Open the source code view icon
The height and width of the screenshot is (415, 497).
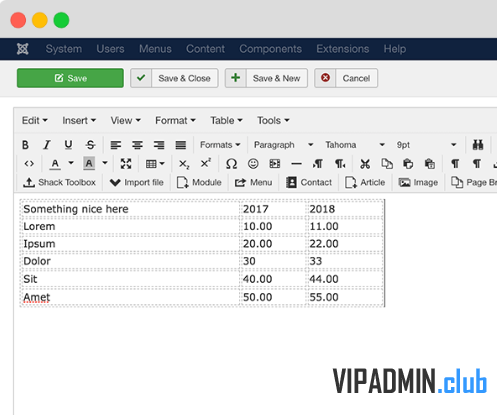point(29,164)
